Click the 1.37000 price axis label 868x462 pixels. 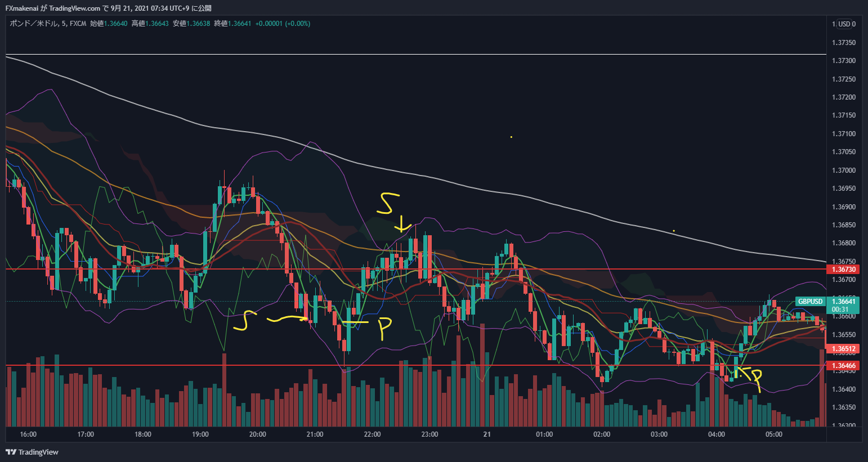coord(843,171)
